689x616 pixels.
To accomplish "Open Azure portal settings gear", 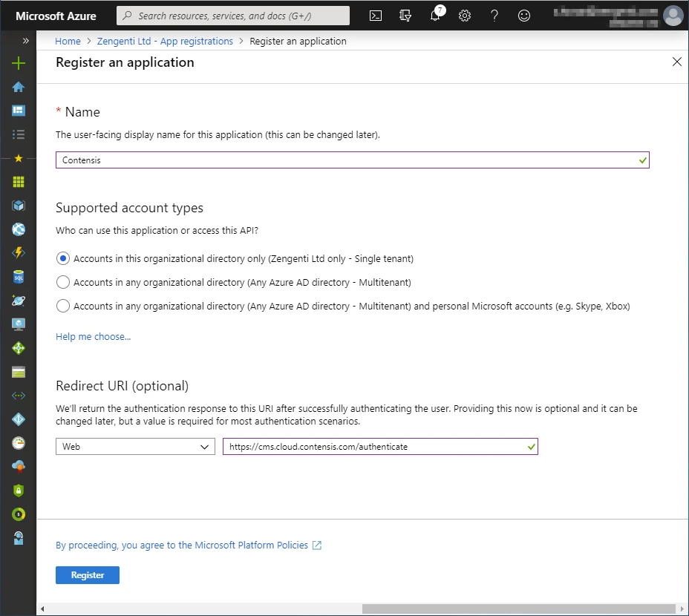I will 464,15.
